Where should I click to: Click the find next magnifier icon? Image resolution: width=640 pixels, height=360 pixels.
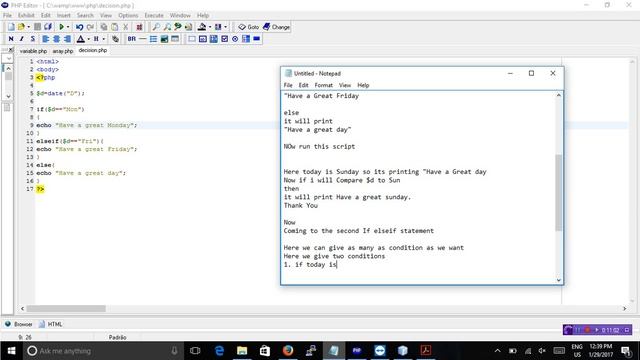167,27
